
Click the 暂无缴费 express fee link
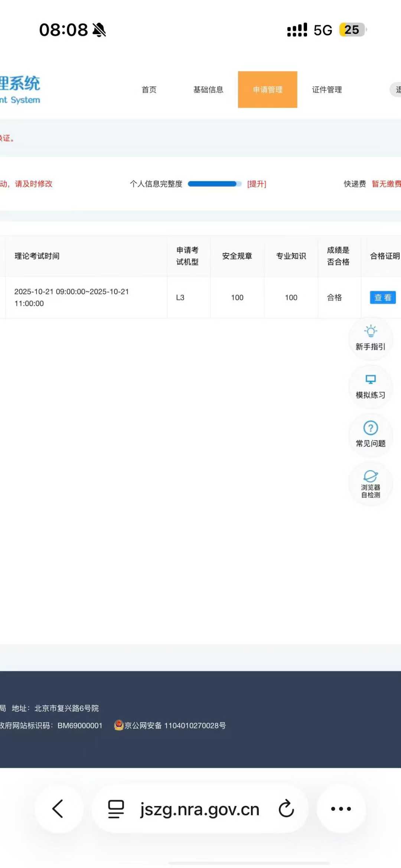coord(386,184)
